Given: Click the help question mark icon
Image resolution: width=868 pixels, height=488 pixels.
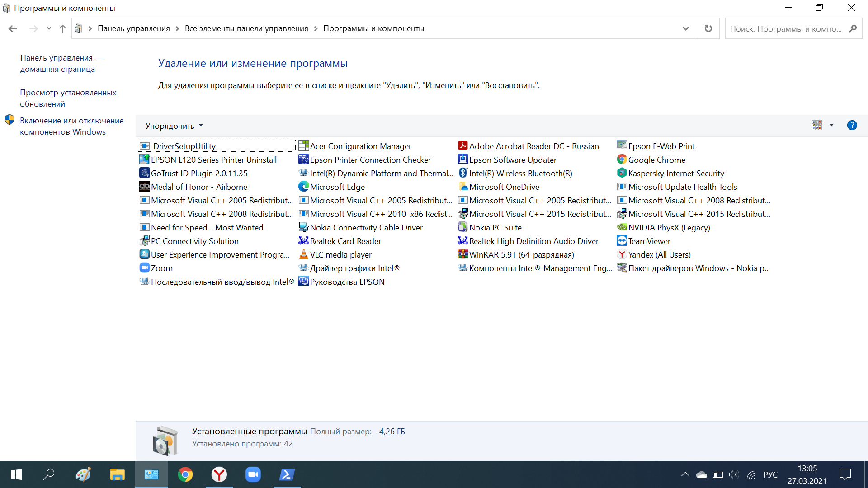Looking at the screenshot, I should (852, 126).
